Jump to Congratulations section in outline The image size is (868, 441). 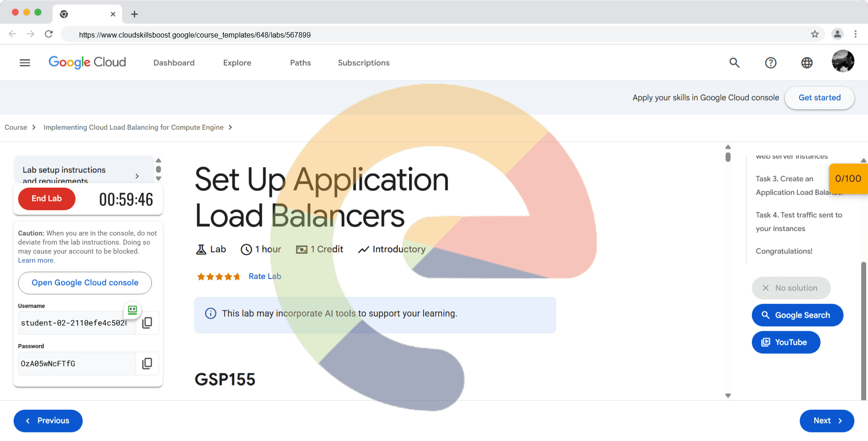(x=784, y=251)
